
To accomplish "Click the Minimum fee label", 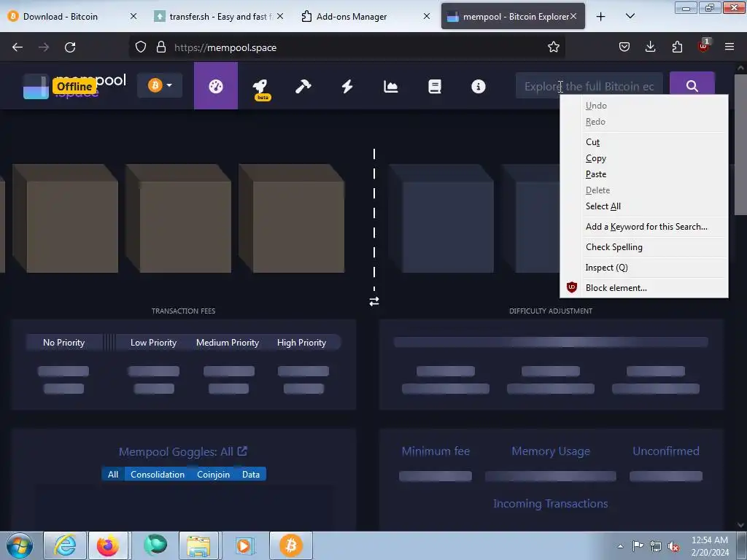I will 436,451.
